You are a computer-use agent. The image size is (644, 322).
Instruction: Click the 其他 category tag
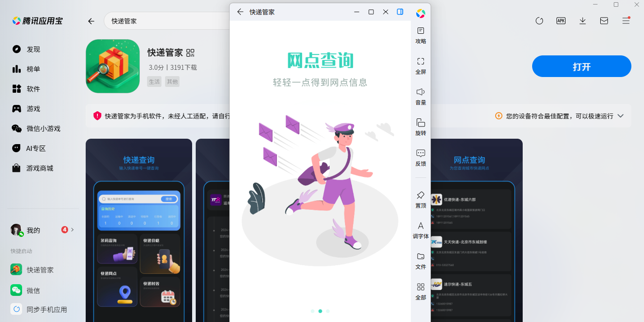point(172,82)
